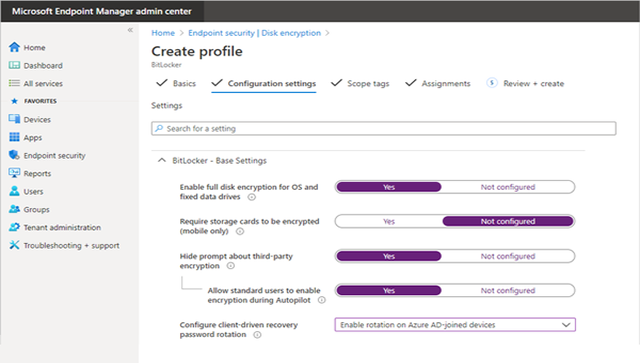This screenshot has width=640, height=363.
Task: Set Require storage cards encrypted to Yes
Action: 389,221
